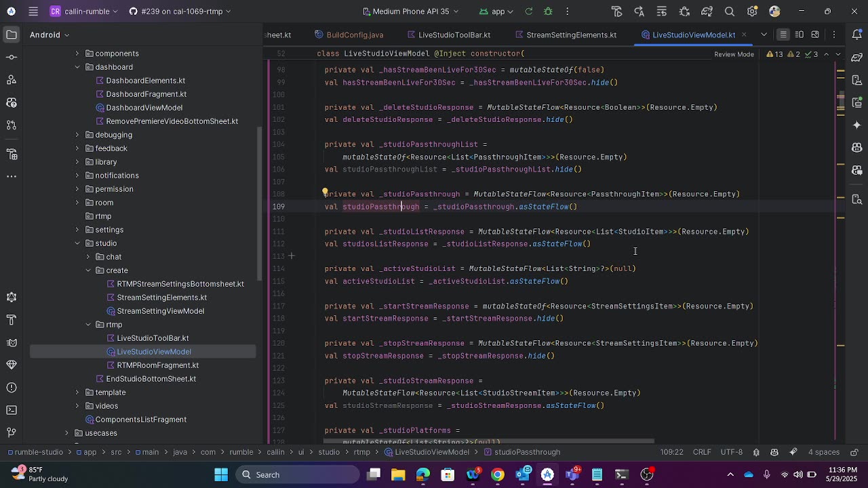Open the Commit tool window
868x488 pixels.
(x=12, y=58)
